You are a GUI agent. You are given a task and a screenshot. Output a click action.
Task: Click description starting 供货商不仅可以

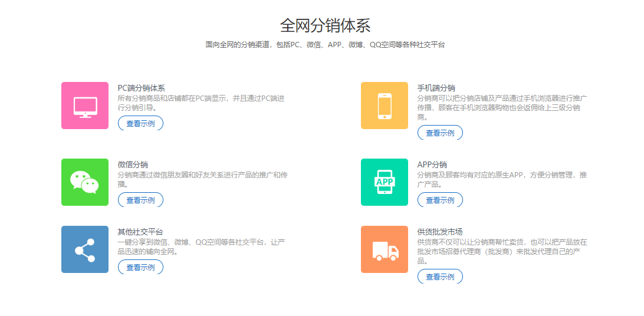tap(502, 251)
